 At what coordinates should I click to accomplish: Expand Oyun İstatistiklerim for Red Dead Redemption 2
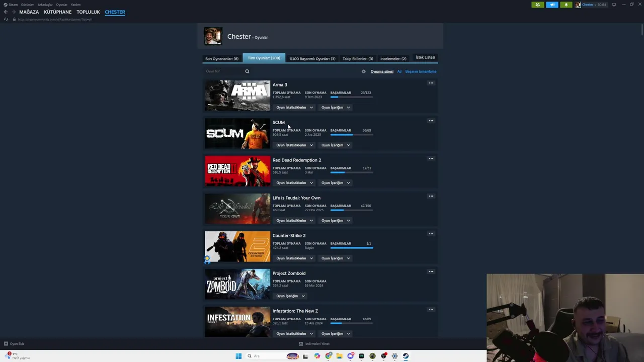coord(294,183)
